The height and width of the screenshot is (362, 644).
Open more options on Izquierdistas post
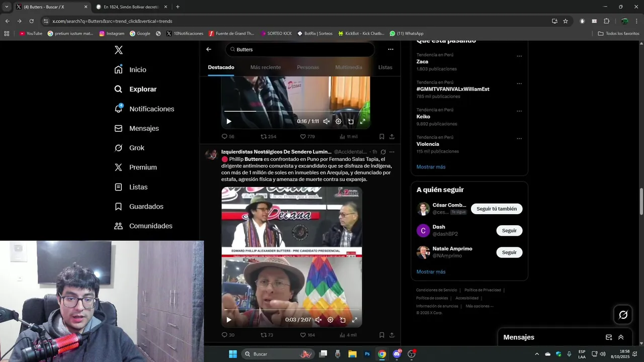392,152
